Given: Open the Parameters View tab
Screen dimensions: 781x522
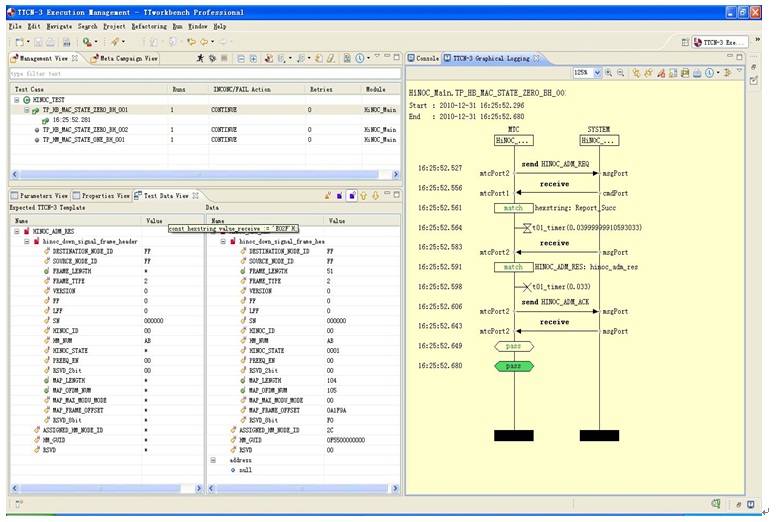Looking at the screenshot, I should pyautogui.click(x=39, y=196).
